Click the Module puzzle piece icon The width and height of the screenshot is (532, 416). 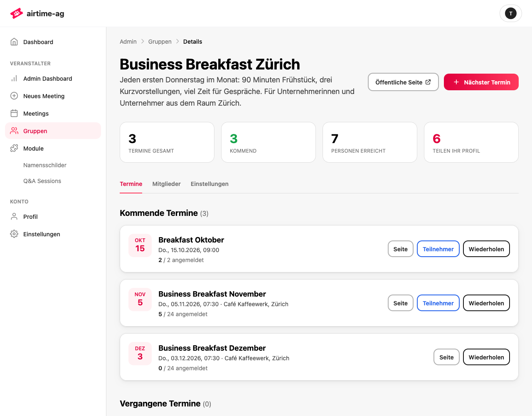pyautogui.click(x=14, y=148)
